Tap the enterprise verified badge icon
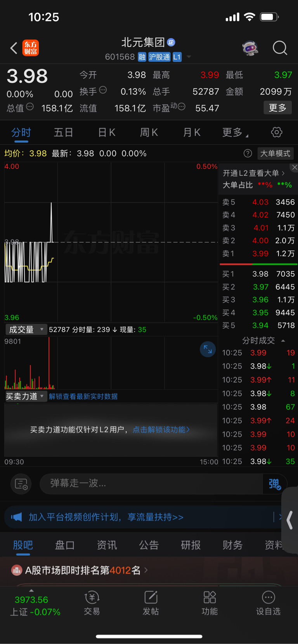 tap(171, 42)
